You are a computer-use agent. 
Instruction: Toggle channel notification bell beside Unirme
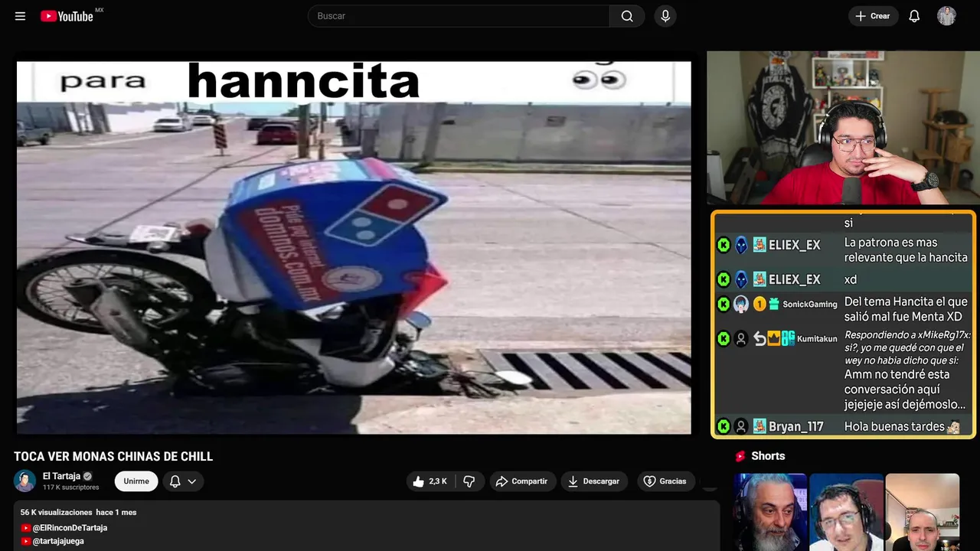point(175,481)
